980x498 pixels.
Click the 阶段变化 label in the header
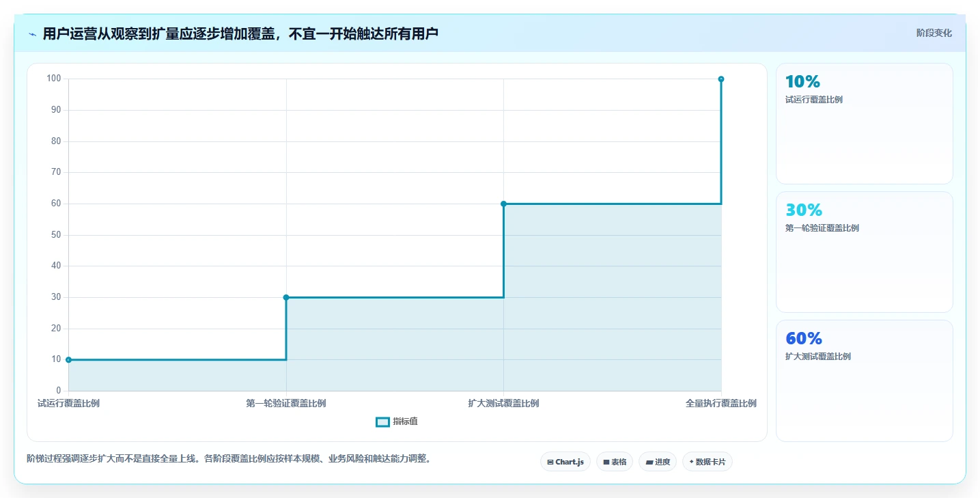[x=934, y=33]
